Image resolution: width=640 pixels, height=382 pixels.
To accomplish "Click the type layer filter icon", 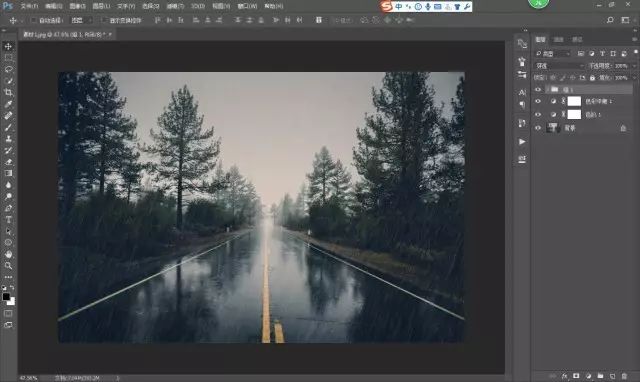I will pyautogui.click(x=602, y=53).
